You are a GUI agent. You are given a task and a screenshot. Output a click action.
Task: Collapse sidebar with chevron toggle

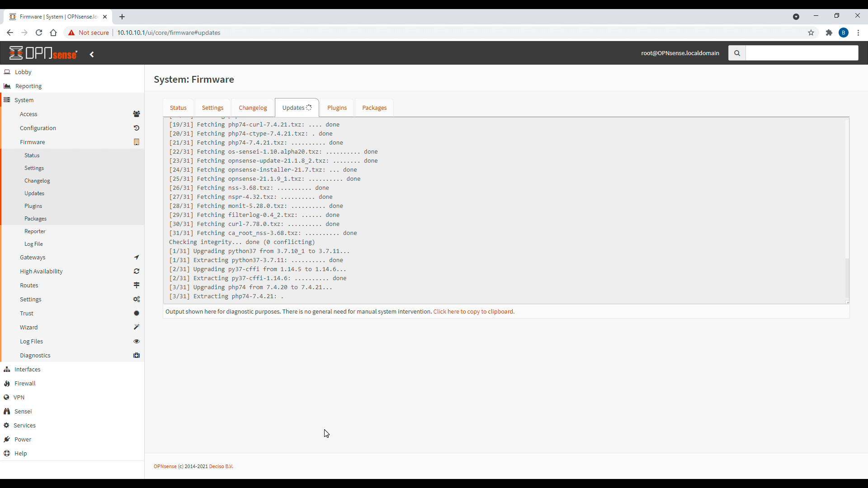[x=92, y=54]
